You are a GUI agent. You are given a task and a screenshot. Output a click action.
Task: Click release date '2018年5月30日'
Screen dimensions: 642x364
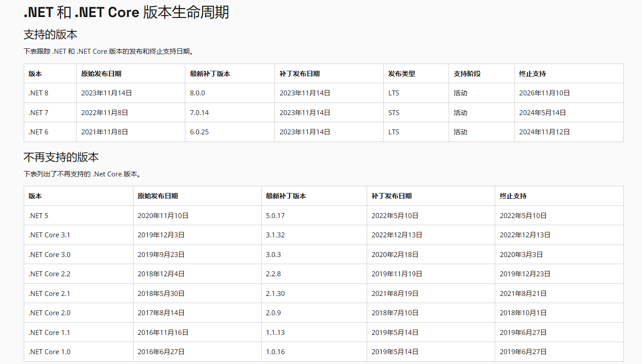point(161,293)
